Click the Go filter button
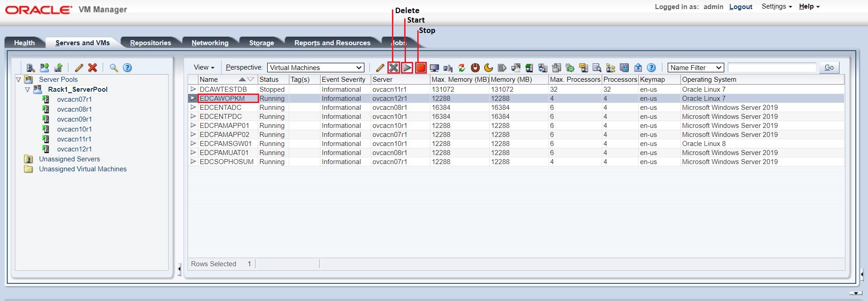 (x=829, y=67)
